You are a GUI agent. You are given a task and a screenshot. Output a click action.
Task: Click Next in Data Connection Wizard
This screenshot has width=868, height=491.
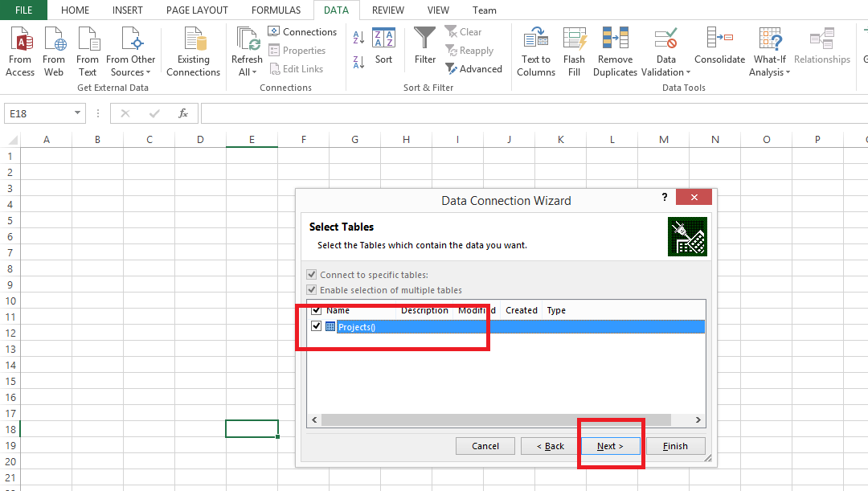(610, 446)
